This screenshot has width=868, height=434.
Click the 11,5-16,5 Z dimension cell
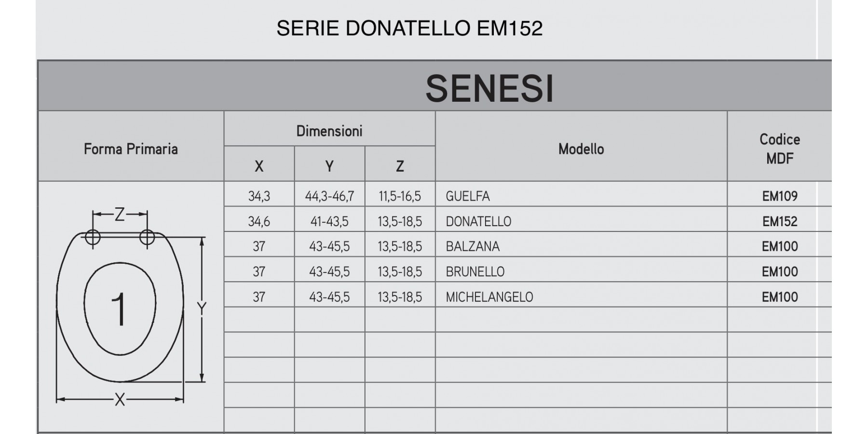[400, 196]
